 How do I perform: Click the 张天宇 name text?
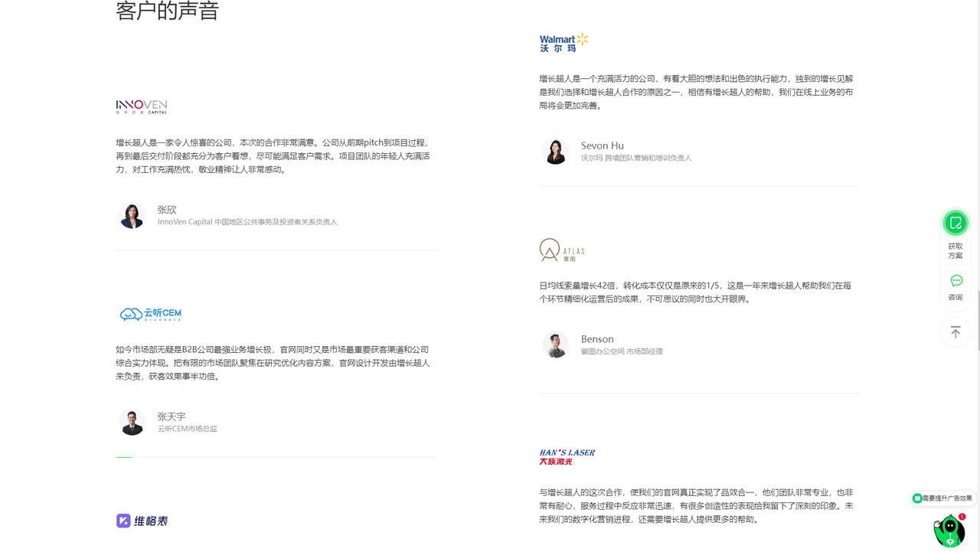(x=171, y=416)
